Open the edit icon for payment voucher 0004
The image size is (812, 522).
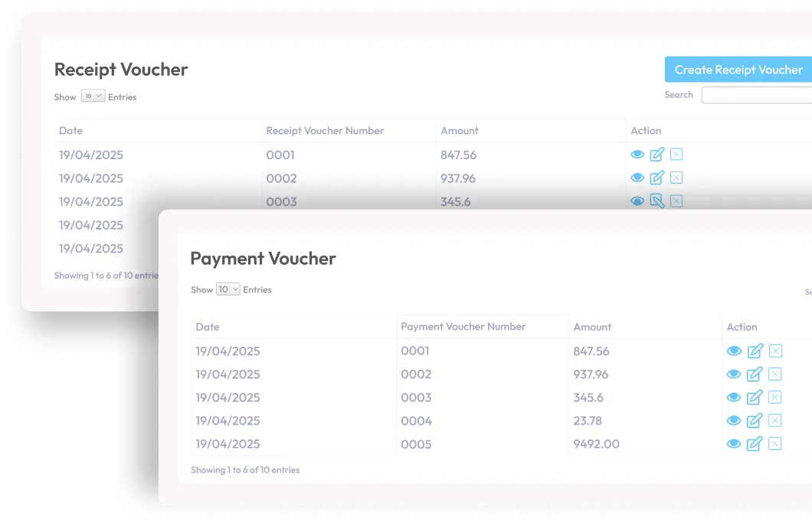[x=754, y=420]
